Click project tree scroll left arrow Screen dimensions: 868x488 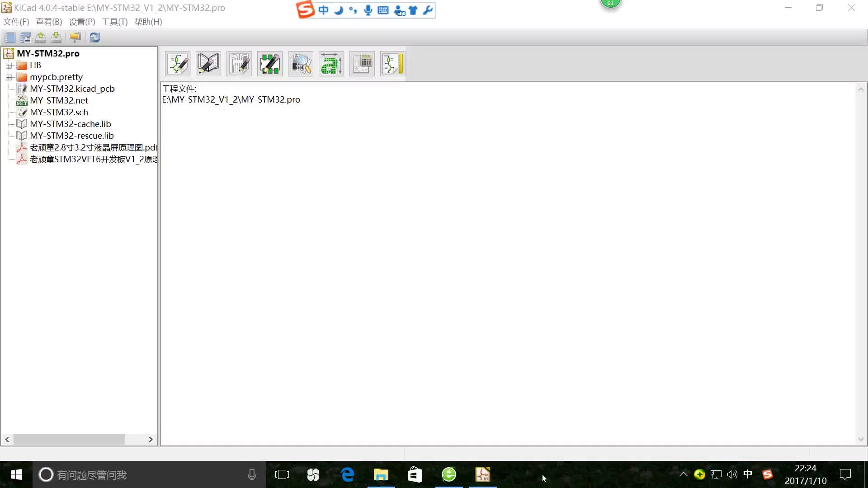click(x=7, y=439)
